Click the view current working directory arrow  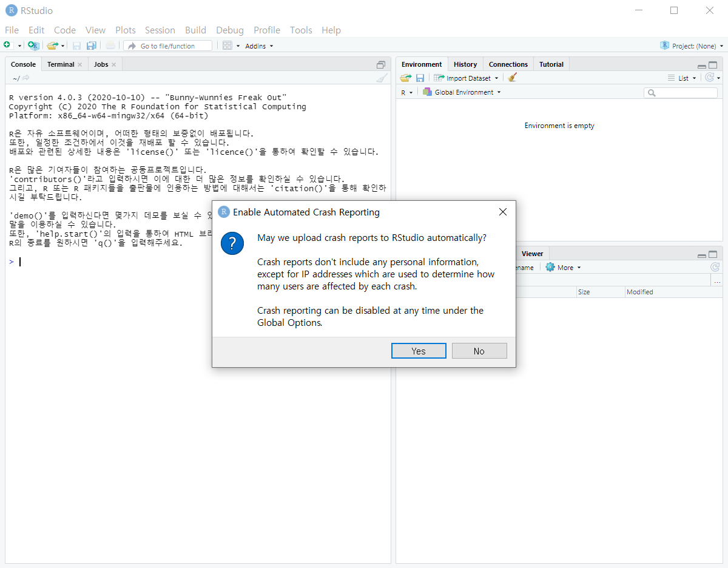pos(26,78)
